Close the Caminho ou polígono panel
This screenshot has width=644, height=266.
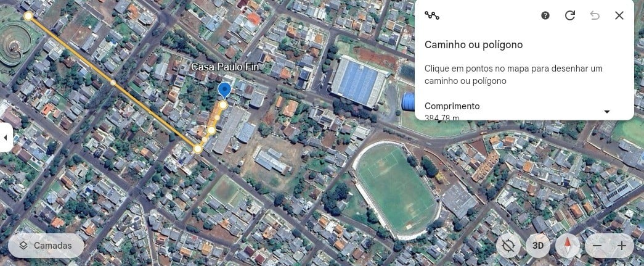pyautogui.click(x=619, y=15)
